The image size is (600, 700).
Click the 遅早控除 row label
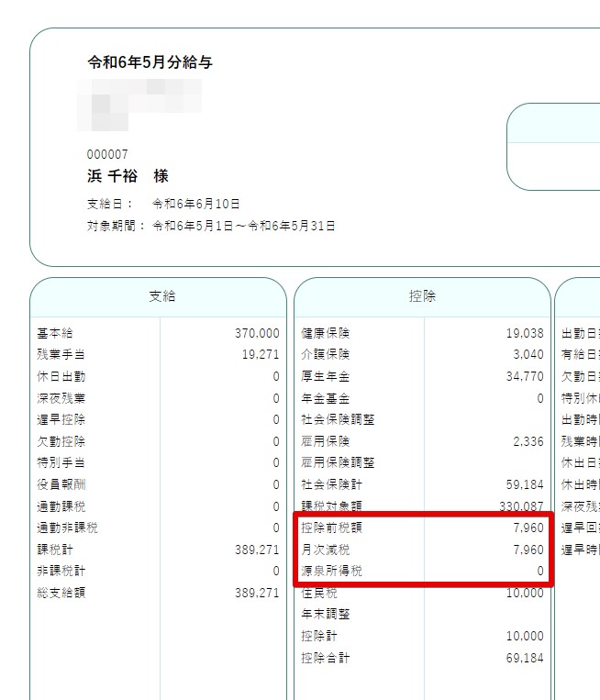(61, 419)
